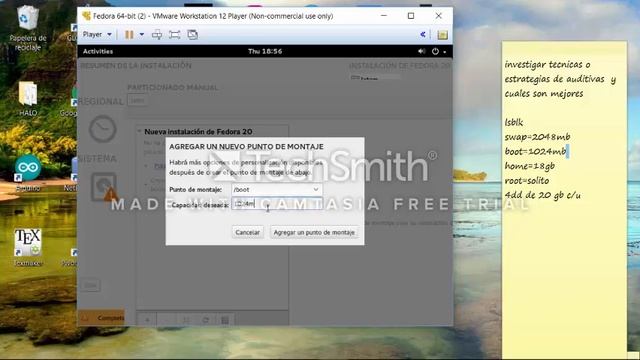
Task: Click the VMware window title bar icon
Action: pyautogui.click(x=86, y=16)
